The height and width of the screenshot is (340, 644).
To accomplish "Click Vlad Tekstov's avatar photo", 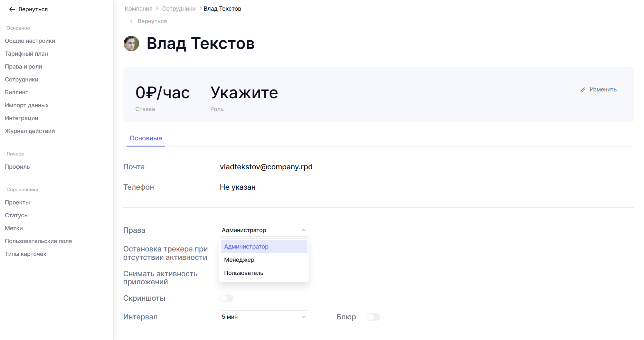I will coord(131,43).
